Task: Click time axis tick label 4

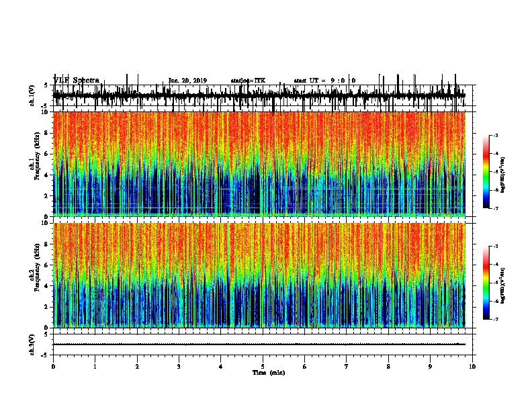Action: [x=221, y=367]
